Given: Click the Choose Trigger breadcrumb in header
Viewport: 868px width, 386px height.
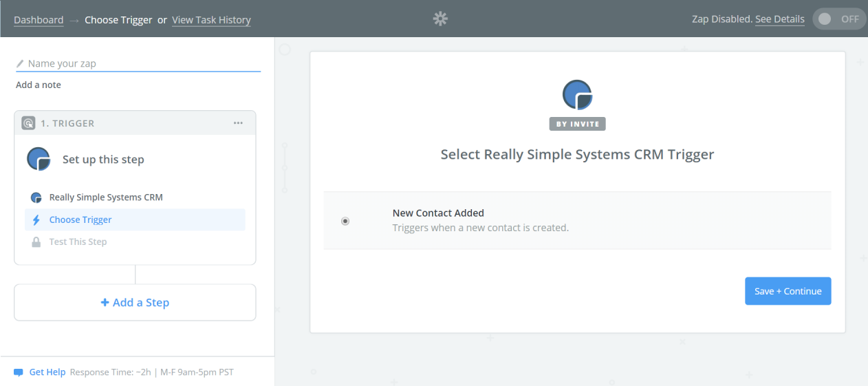Looking at the screenshot, I should [118, 20].
